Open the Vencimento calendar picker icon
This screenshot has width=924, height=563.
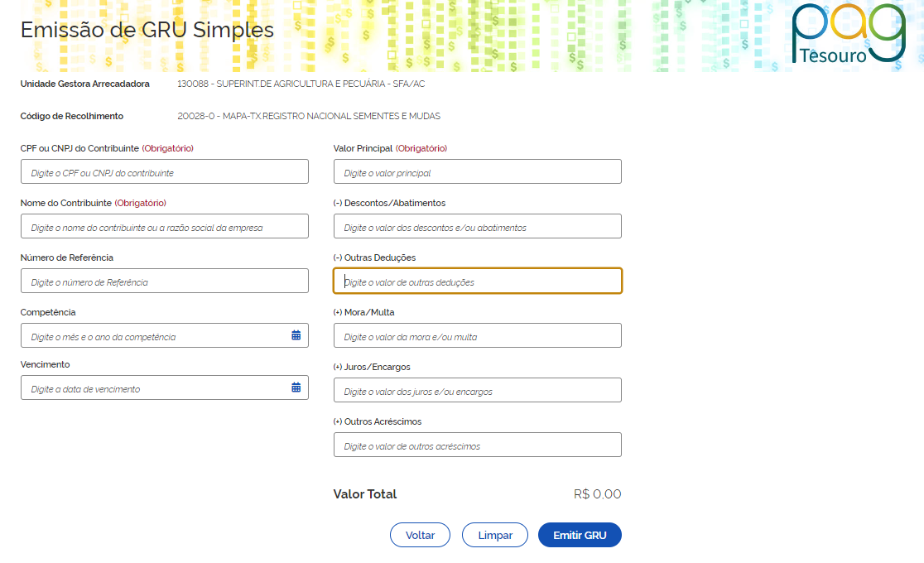[296, 387]
